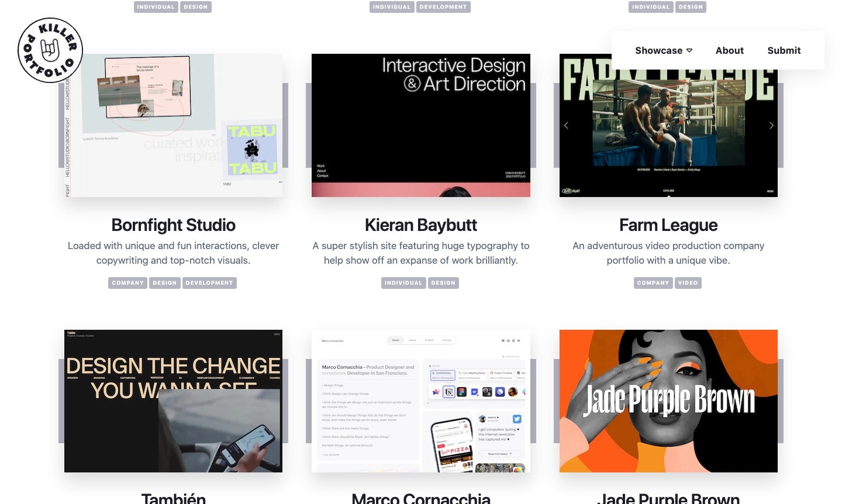Open the Farm League boxing thumbnail

pos(668,125)
